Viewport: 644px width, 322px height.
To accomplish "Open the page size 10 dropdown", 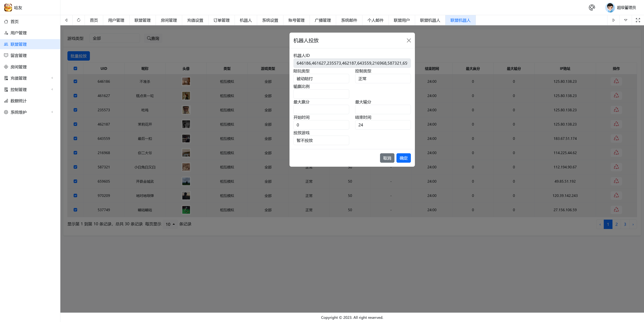I will tap(170, 224).
